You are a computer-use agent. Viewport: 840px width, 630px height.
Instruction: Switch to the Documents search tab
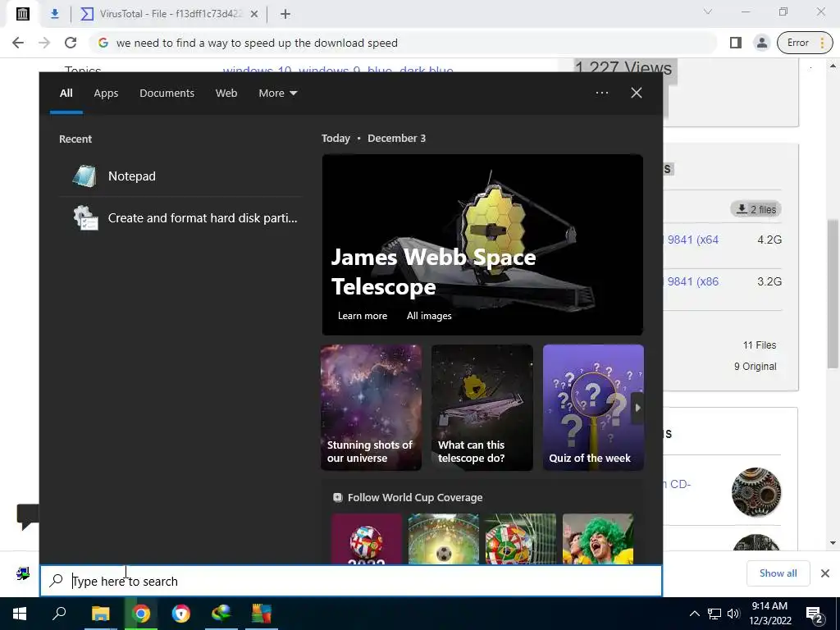tap(167, 94)
